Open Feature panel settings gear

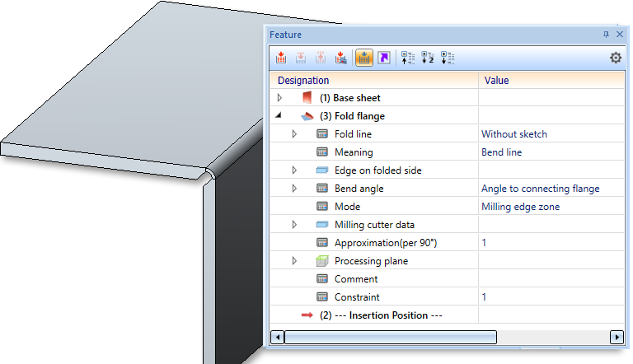(616, 58)
